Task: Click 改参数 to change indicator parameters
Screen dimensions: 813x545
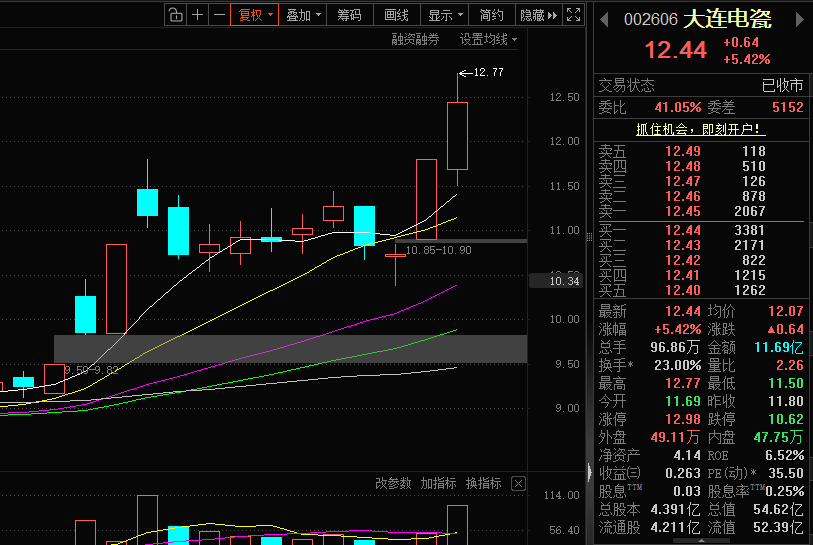Action: [393, 483]
